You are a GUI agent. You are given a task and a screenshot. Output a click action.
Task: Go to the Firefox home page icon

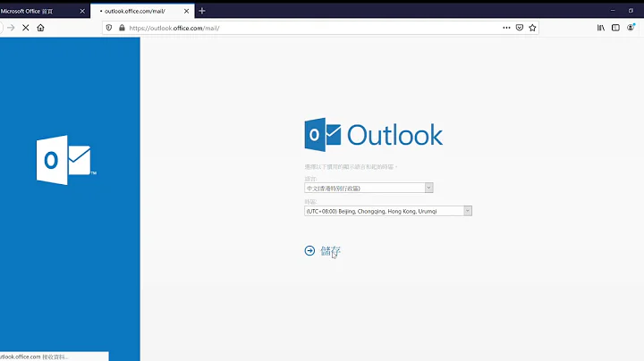[40, 28]
